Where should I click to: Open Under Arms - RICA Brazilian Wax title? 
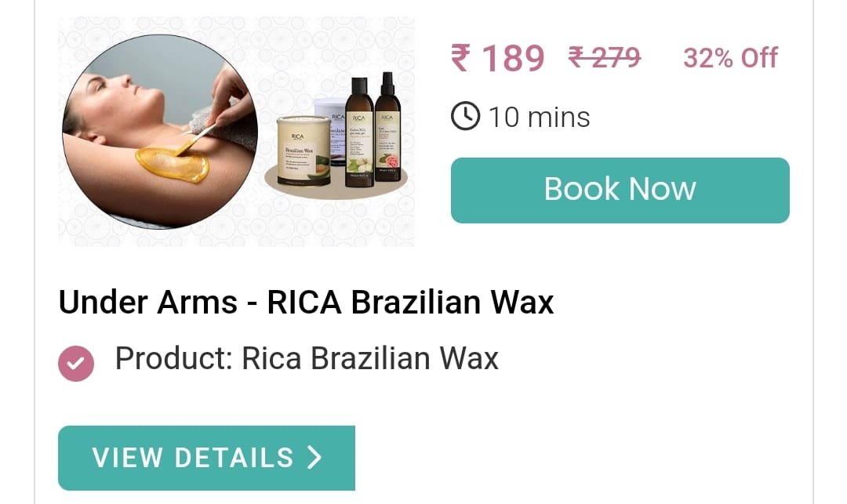(306, 302)
